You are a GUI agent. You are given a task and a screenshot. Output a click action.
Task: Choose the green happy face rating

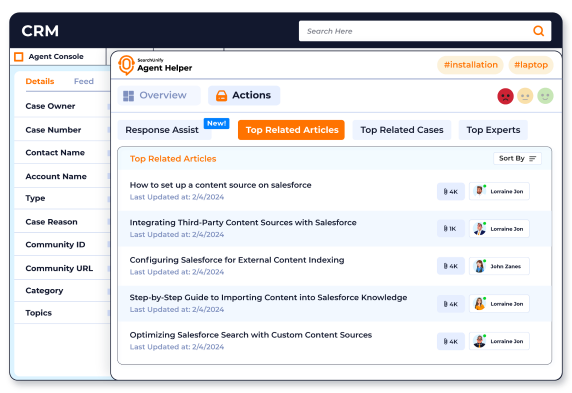(545, 96)
